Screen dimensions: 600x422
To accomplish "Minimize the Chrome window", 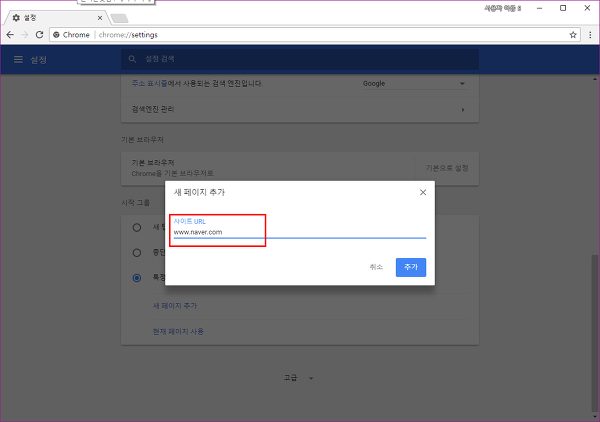I will [x=540, y=8].
